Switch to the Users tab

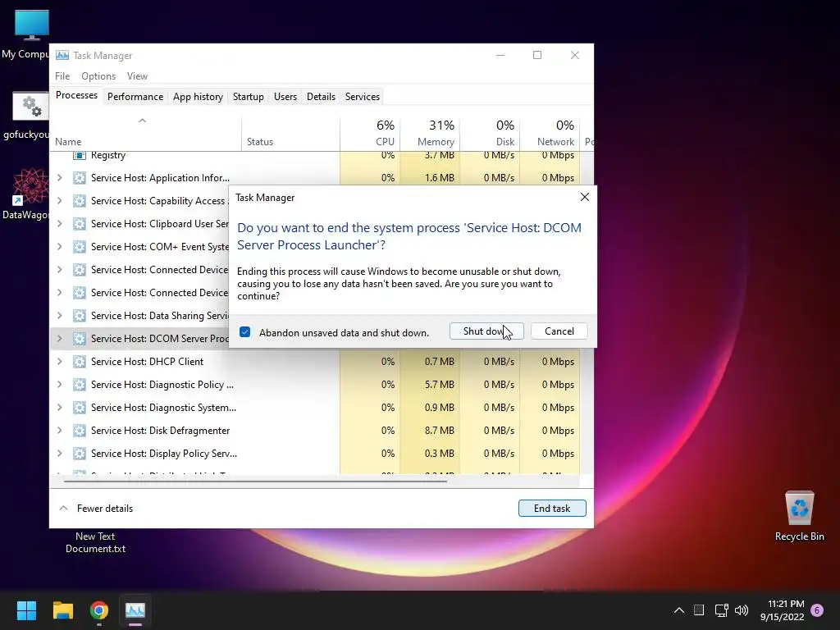click(x=285, y=97)
